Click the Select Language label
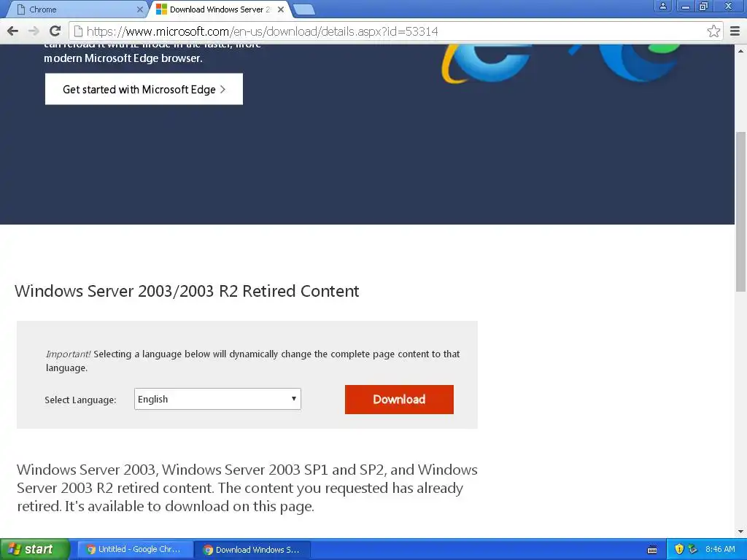747x560 pixels. click(80, 400)
